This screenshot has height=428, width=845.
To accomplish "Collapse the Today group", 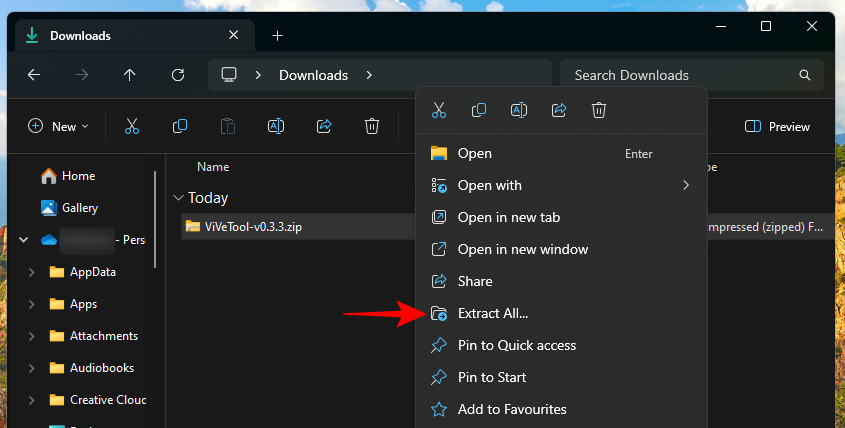I will [178, 198].
